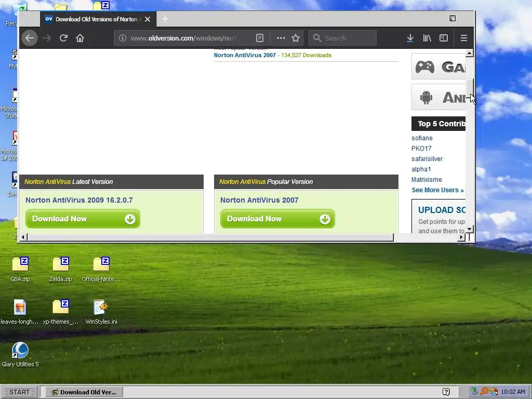The height and width of the screenshot is (399, 532).
Task: Select Glary Utilities 5 shortcut
Action: (20, 355)
